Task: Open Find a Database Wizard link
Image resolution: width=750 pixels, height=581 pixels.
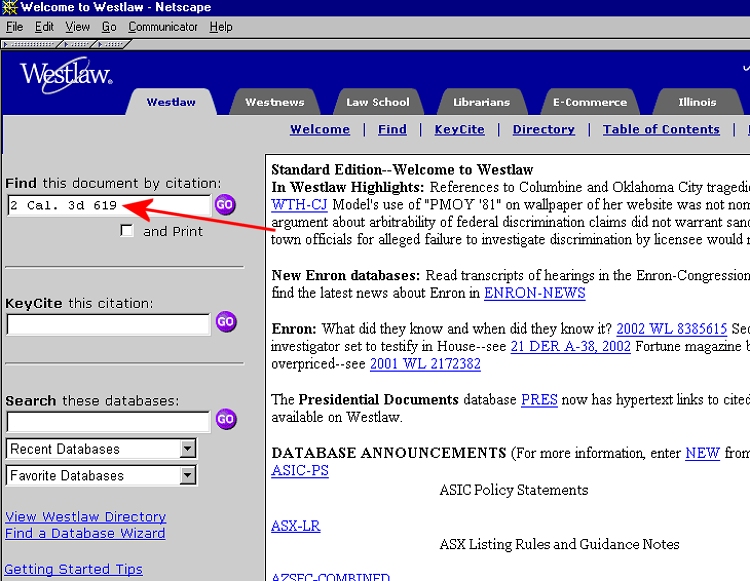Action: [x=85, y=533]
